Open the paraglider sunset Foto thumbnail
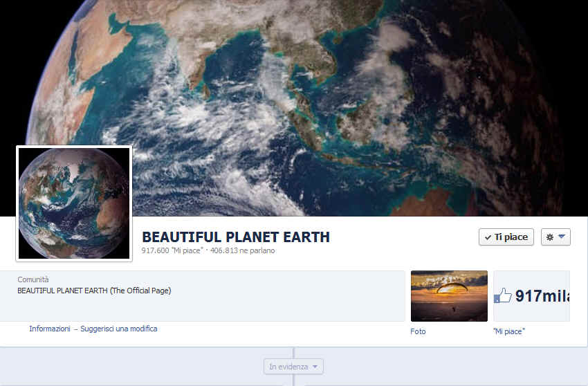 click(x=449, y=296)
